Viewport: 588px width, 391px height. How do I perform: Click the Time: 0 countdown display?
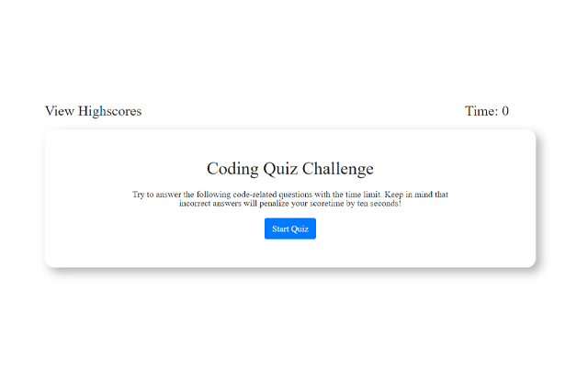pos(486,111)
